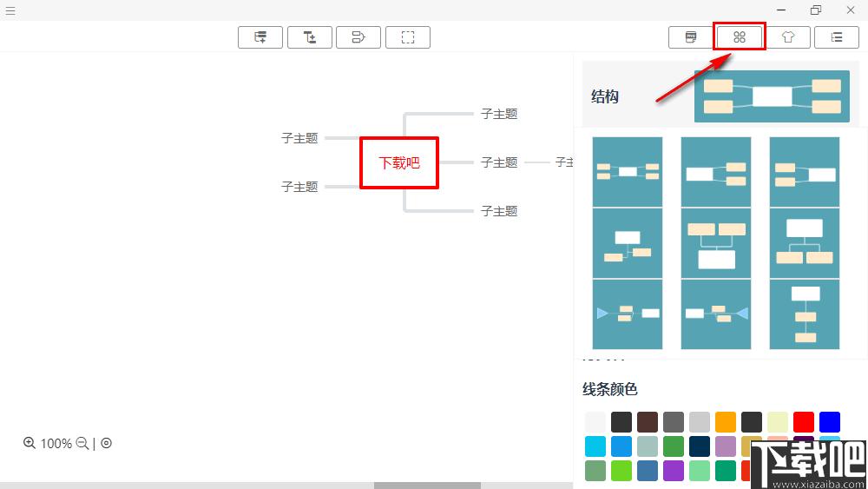Pick the white line color swatch

click(595, 422)
